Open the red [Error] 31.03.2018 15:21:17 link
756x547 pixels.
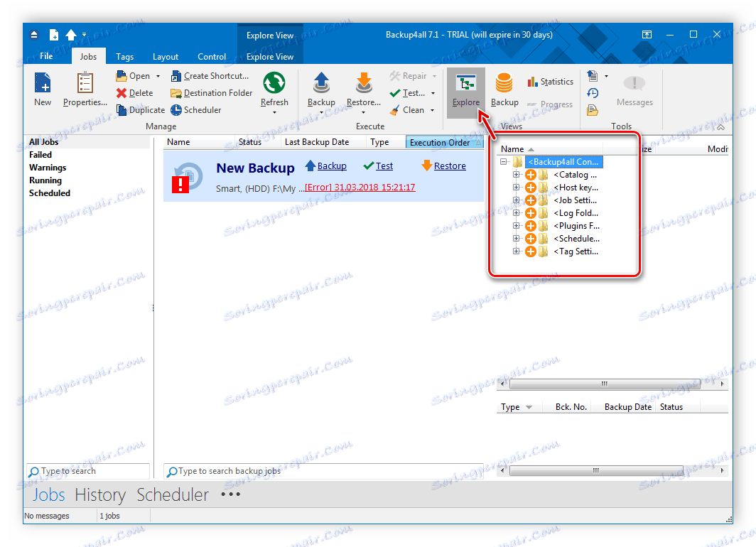[x=360, y=188]
